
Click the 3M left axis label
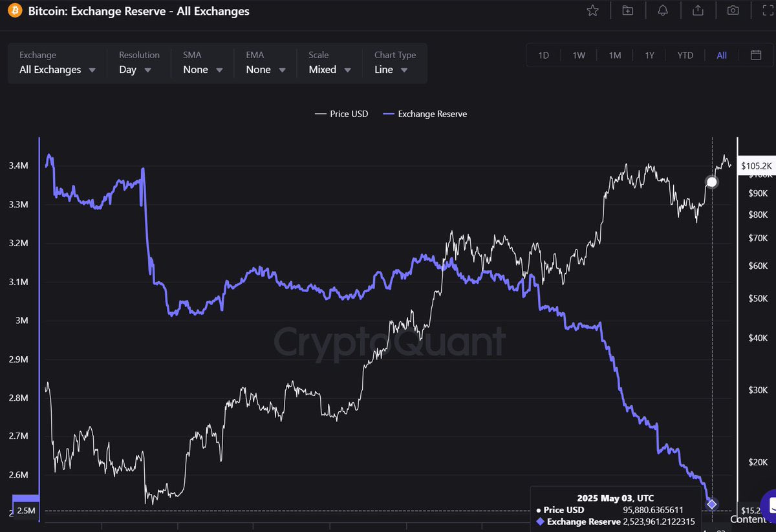click(x=21, y=321)
